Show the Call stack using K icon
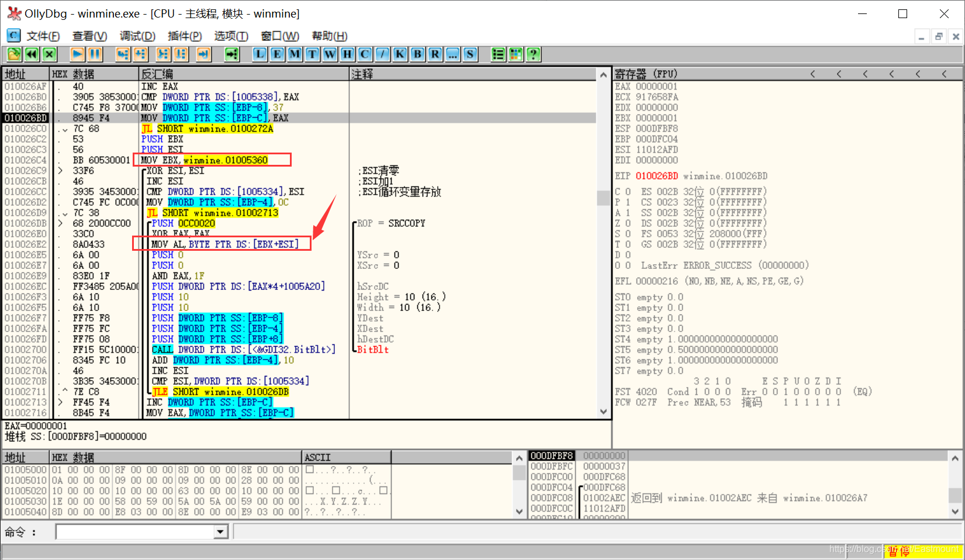The image size is (965, 560). (400, 54)
